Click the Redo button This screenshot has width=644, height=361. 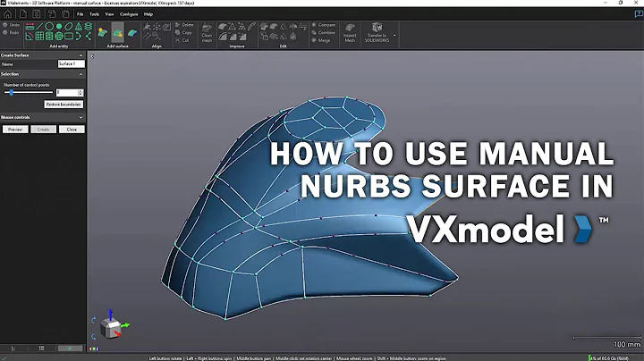coord(11,32)
